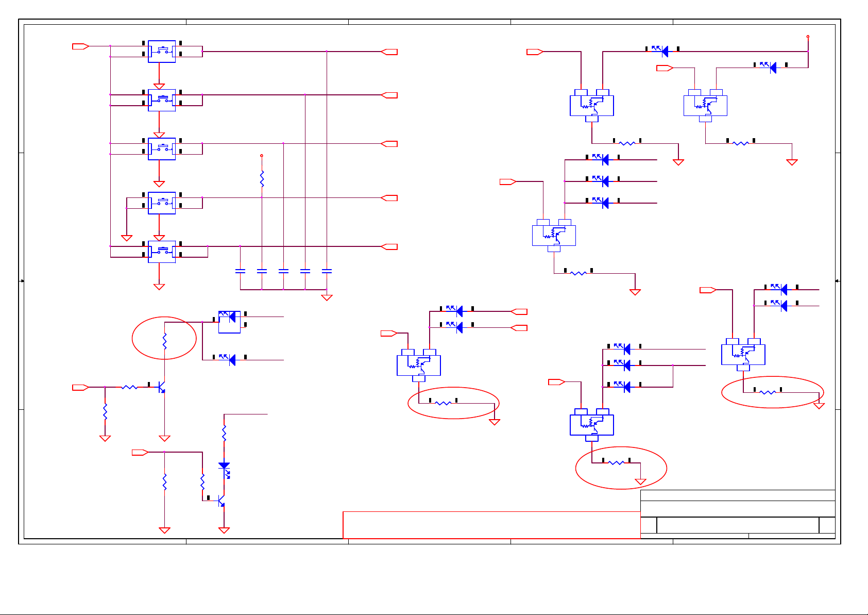
Task: Click the lower of the two LED-connected output ports
Action: tap(519, 328)
